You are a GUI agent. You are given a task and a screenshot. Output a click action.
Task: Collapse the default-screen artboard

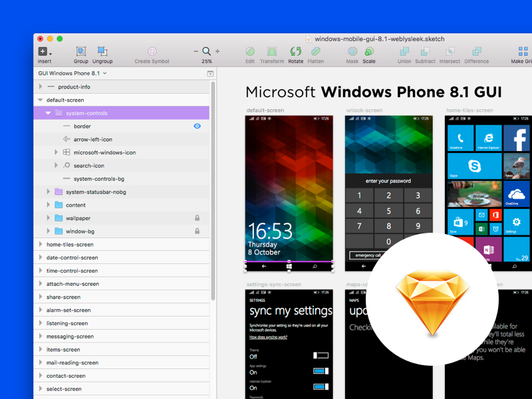(x=41, y=100)
